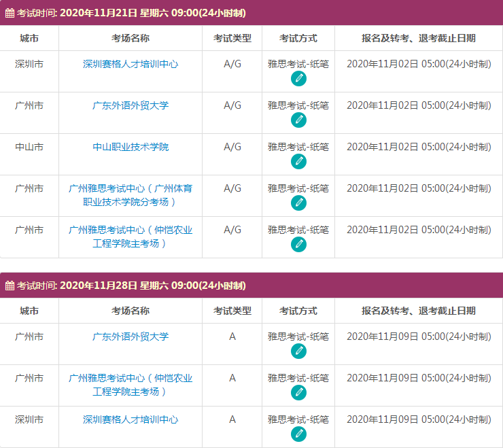This screenshot has height=448, width=503.
Task: Click 考场名称 column header in the first table
Action: pyautogui.click(x=131, y=38)
